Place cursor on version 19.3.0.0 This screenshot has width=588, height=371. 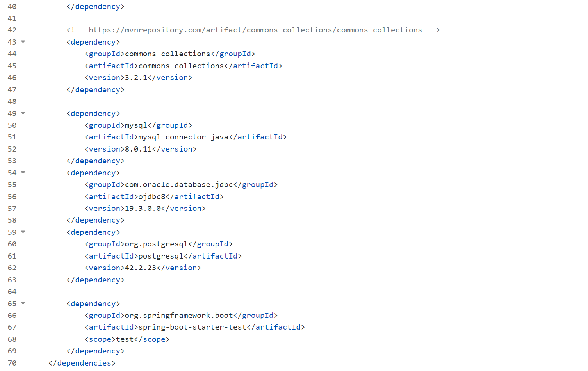(x=143, y=209)
